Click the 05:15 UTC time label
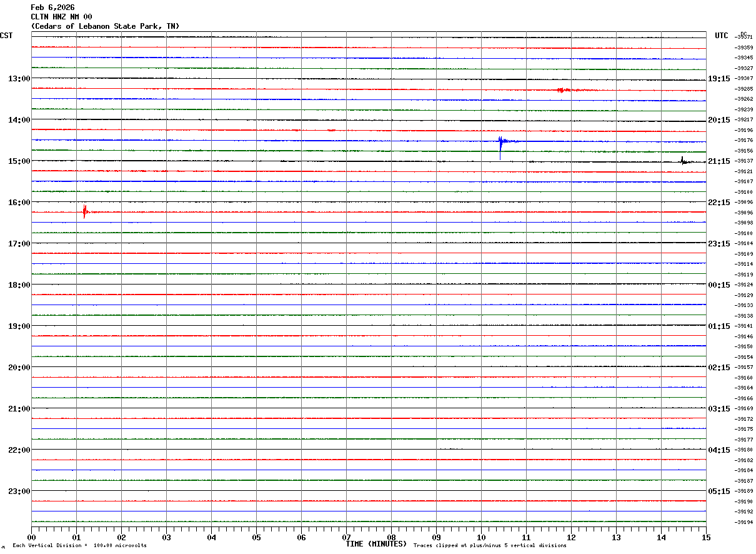 tap(719, 491)
